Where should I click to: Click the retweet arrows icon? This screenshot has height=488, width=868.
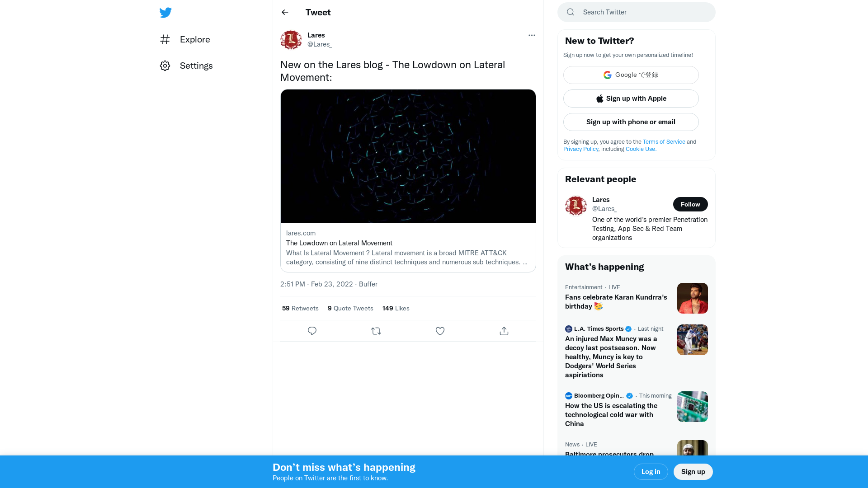click(x=376, y=331)
